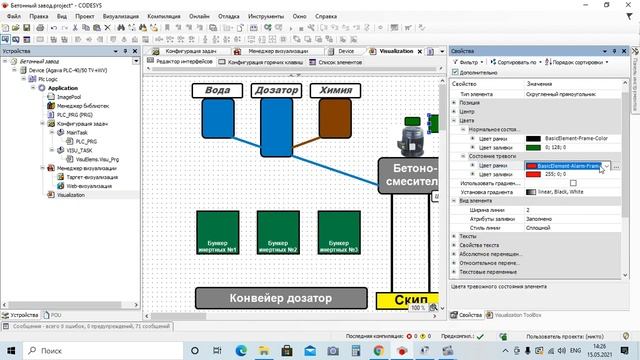
Task: Switch to the Device editor tab
Action: 342,51
